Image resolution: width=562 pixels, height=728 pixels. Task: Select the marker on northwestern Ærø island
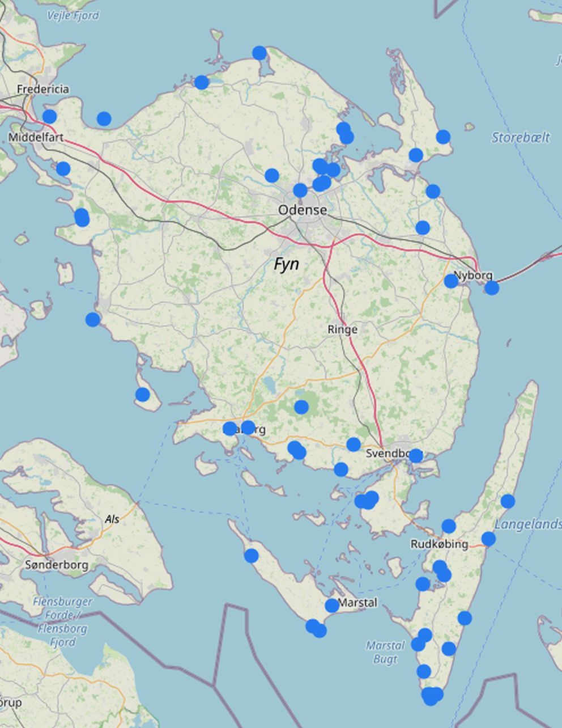(252, 556)
